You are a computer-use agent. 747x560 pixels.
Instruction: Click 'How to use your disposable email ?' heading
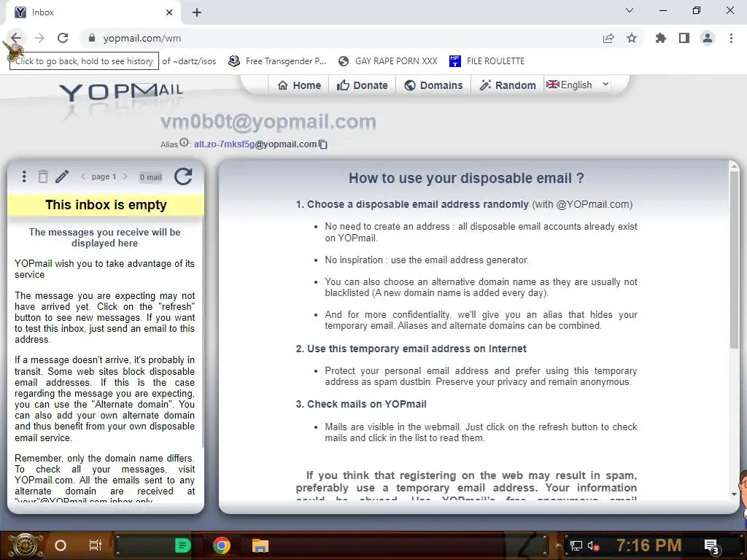tap(466, 178)
